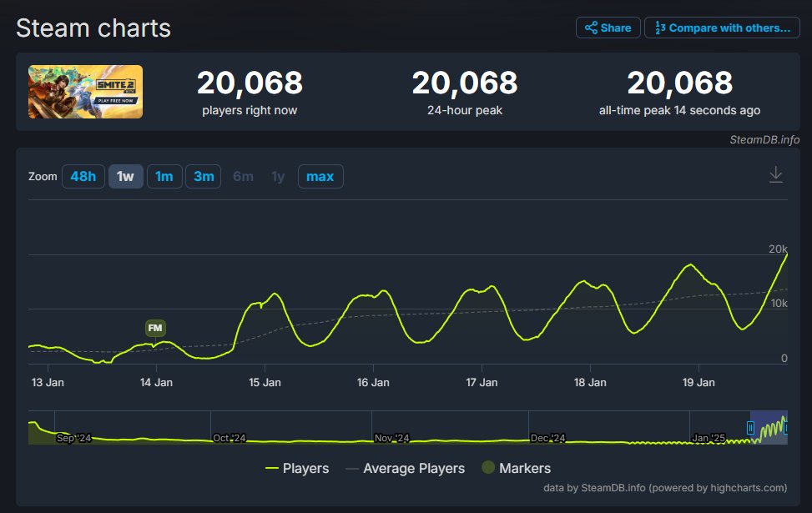The width and height of the screenshot is (812, 513).
Task: Click the FM marker on the chart
Action: 155,328
